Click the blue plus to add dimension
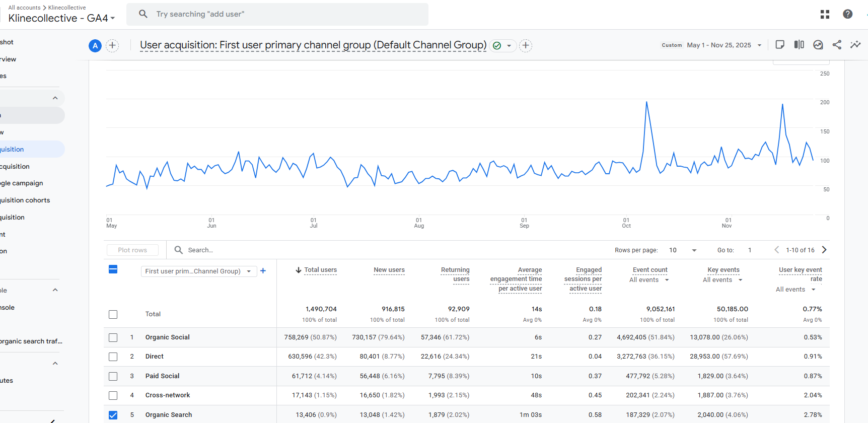Image resolution: width=868 pixels, height=423 pixels. point(263,271)
